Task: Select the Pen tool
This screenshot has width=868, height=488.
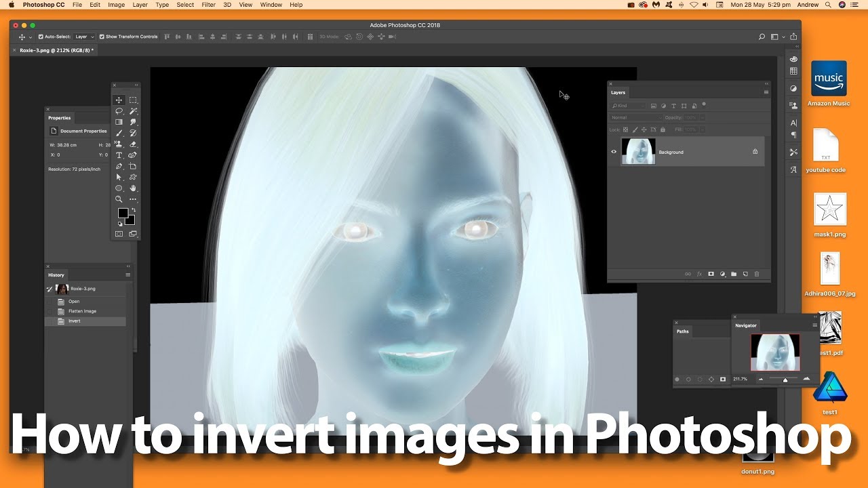Action: (x=119, y=166)
